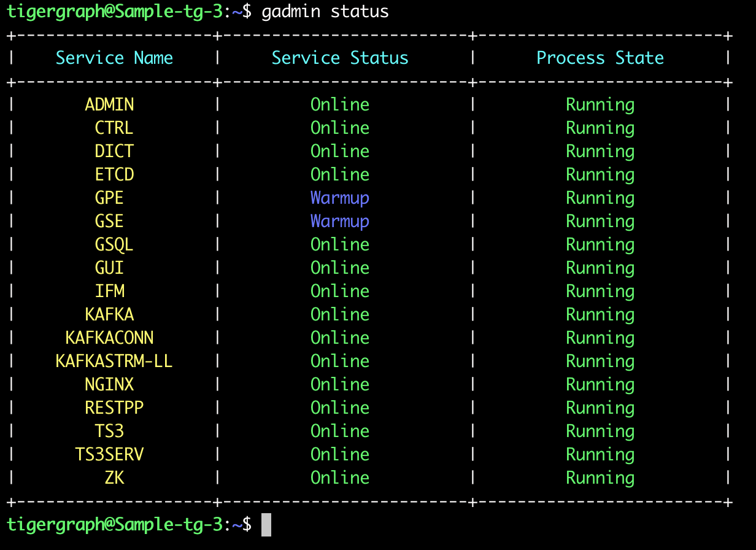Select the TS3SERV service entry

click(110, 454)
